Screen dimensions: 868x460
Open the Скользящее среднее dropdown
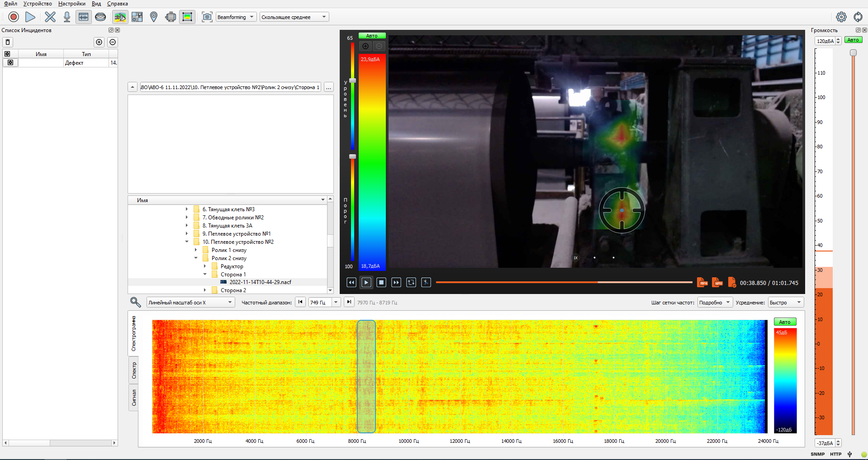point(294,17)
